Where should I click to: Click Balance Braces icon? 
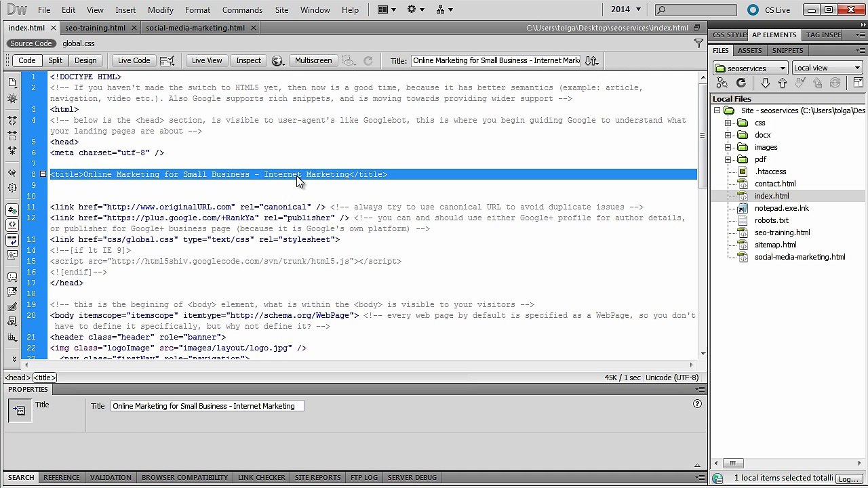coord(12,188)
